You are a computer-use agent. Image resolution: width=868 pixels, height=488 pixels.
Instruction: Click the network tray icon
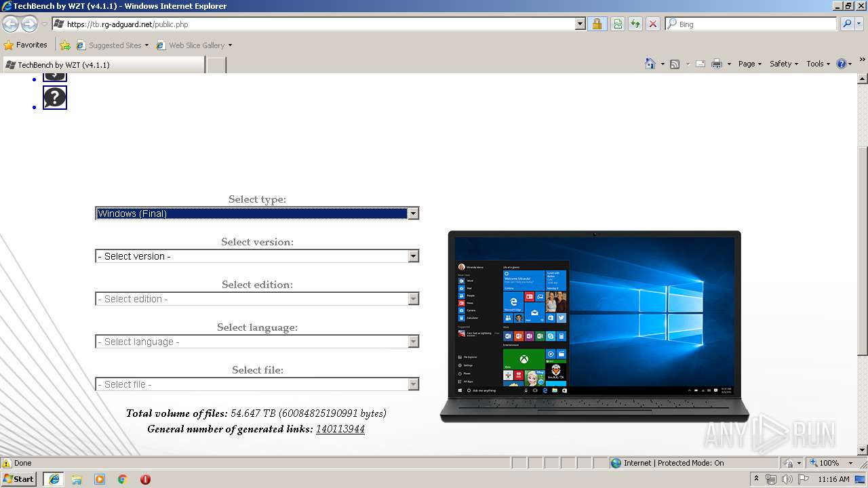pyautogui.click(x=771, y=479)
